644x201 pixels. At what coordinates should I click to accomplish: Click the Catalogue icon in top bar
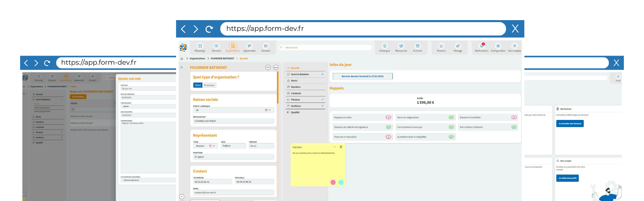pyautogui.click(x=384, y=46)
